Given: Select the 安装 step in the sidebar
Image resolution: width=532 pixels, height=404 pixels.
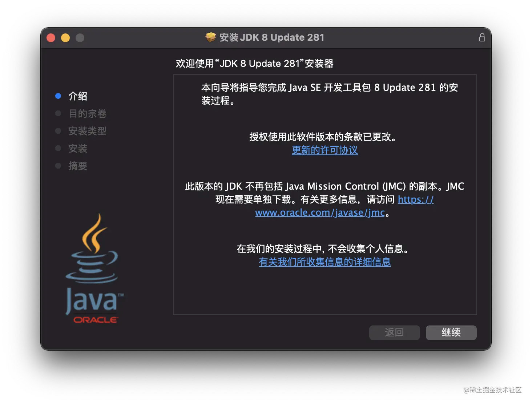Looking at the screenshot, I should pos(78,148).
